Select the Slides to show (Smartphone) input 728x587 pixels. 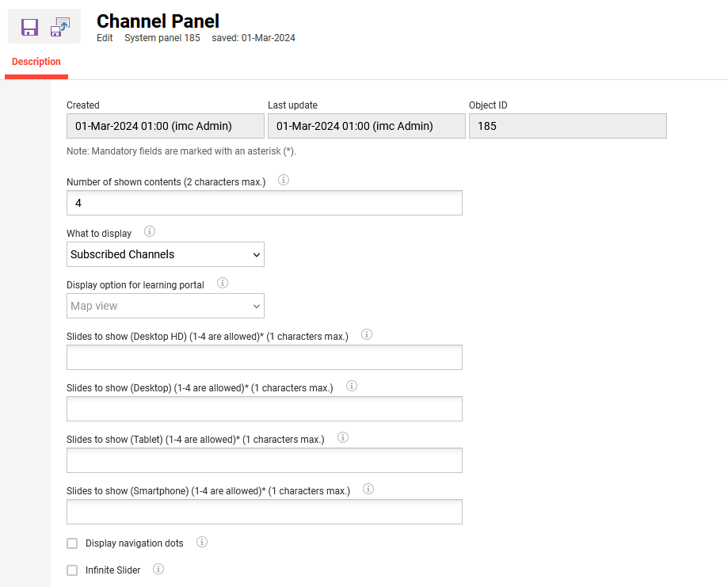265,513
